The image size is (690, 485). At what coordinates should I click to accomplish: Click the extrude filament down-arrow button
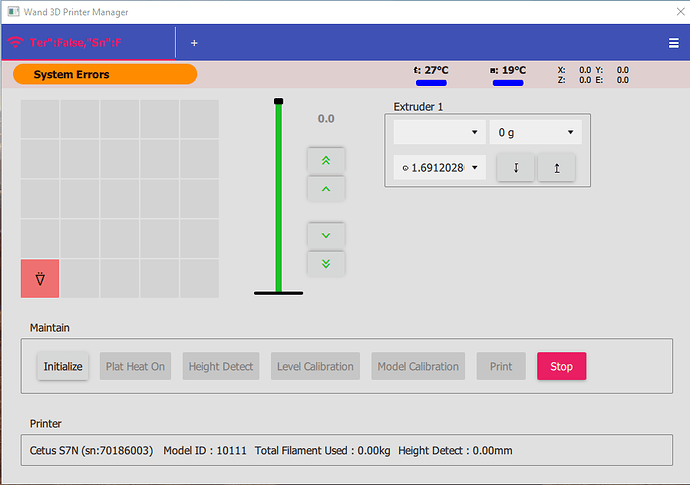click(x=516, y=168)
